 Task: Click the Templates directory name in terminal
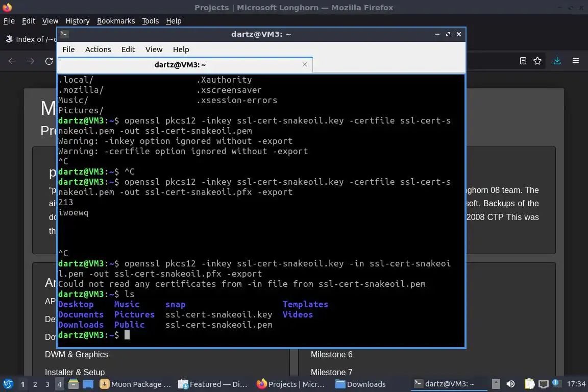(x=305, y=304)
